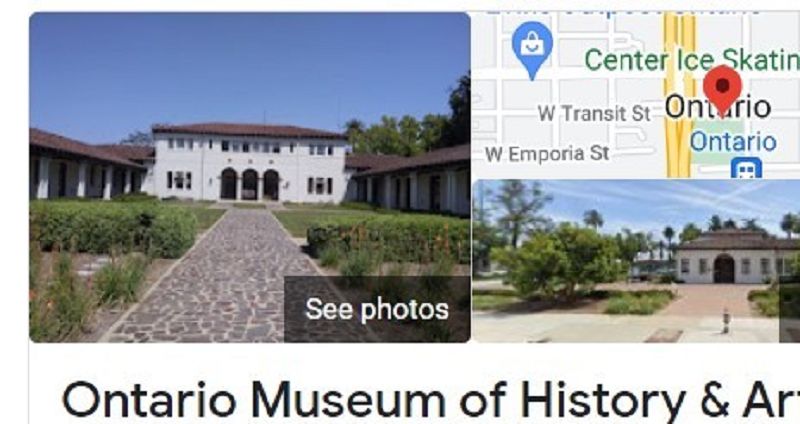Click the W Transit St map label
The image size is (800, 424).
point(594,114)
